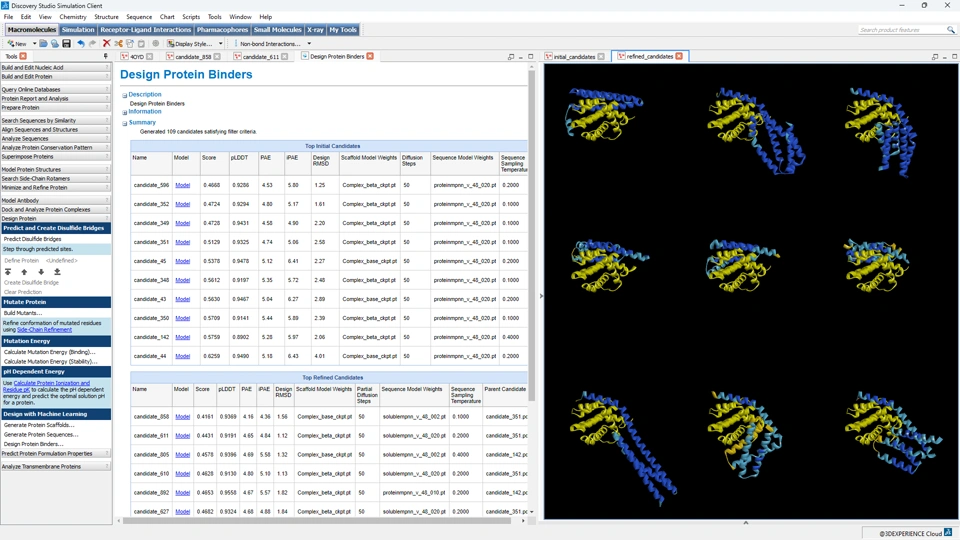Select the candidate_858 document tab
This screenshot has height=540, width=960.
pyautogui.click(x=193, y=56)
